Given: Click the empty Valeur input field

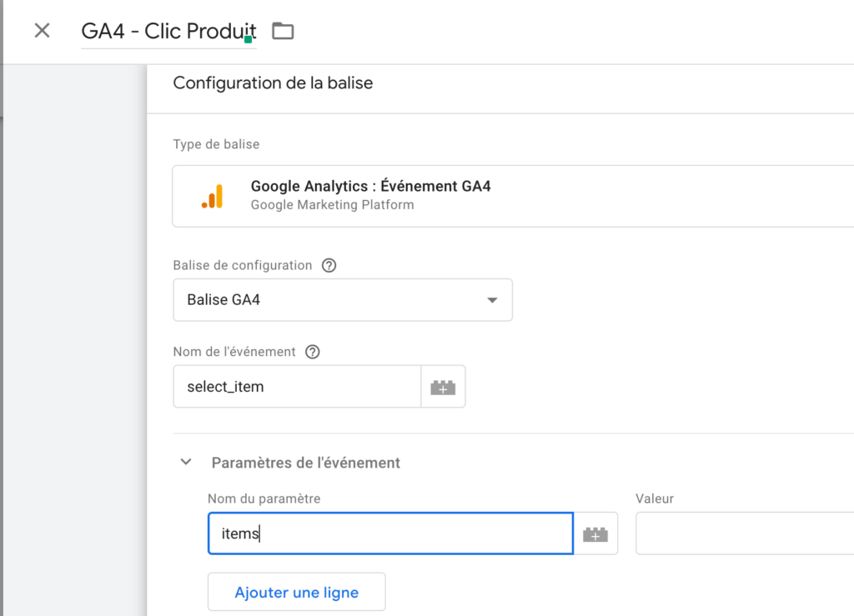Looking at the screenshot, I should [745, 533].
